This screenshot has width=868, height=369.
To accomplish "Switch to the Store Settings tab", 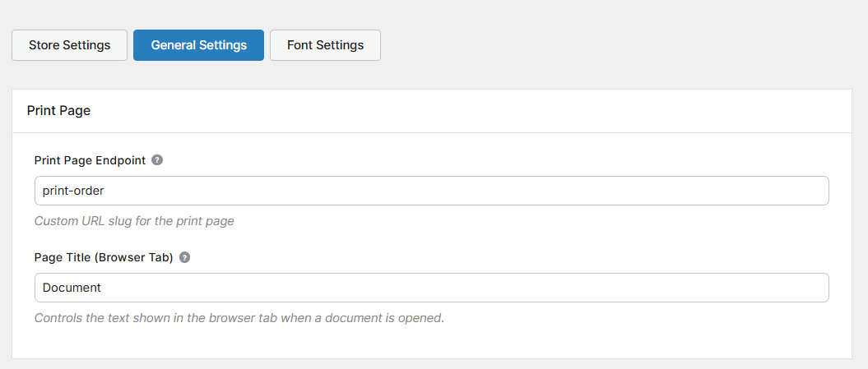I will tap(69, 45).
